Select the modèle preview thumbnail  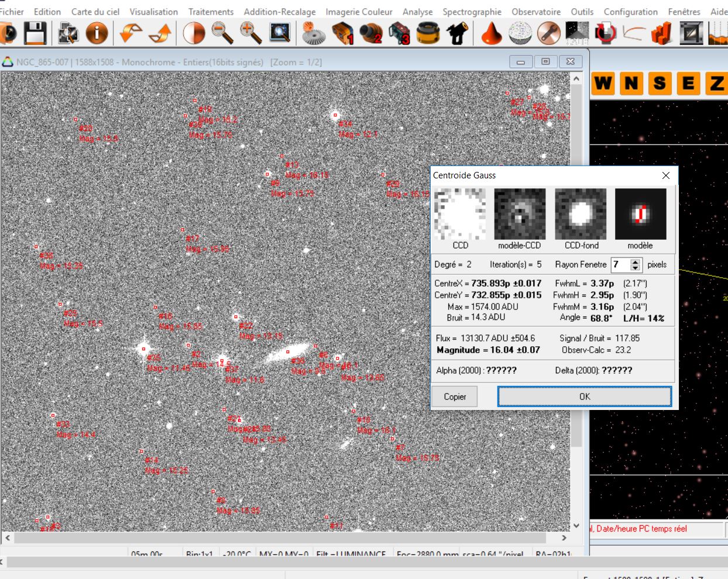click(640, 213)
